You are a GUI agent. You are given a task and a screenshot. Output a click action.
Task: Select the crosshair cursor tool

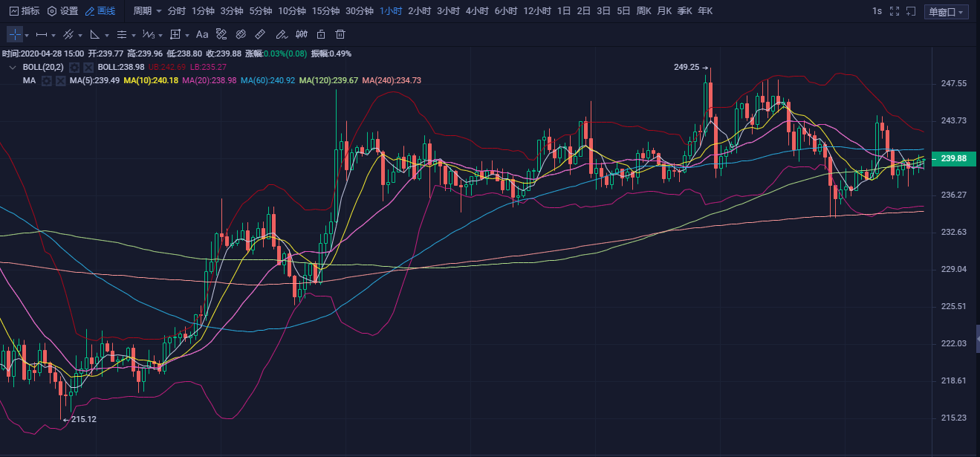(x=15, y=34)
